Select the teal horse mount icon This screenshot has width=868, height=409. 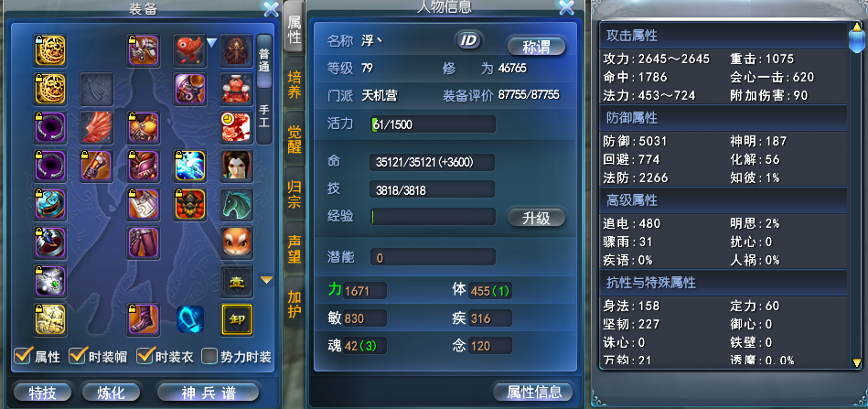click(237, 204)
